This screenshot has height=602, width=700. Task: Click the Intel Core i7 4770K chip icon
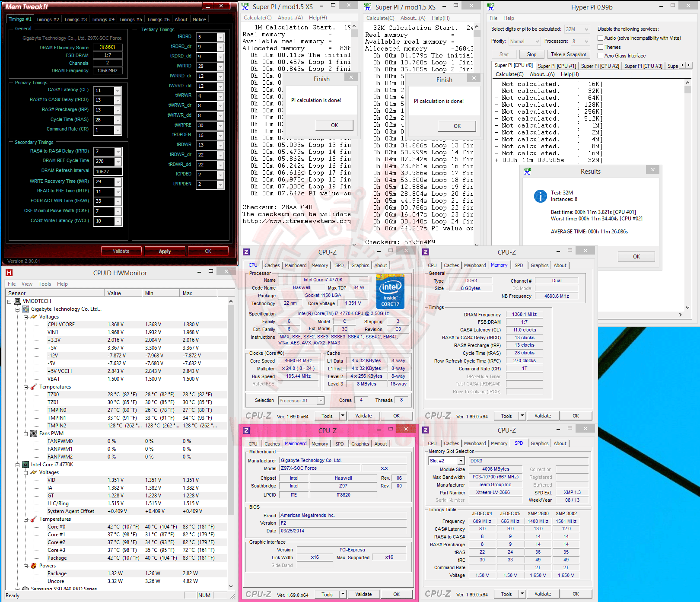25,465
